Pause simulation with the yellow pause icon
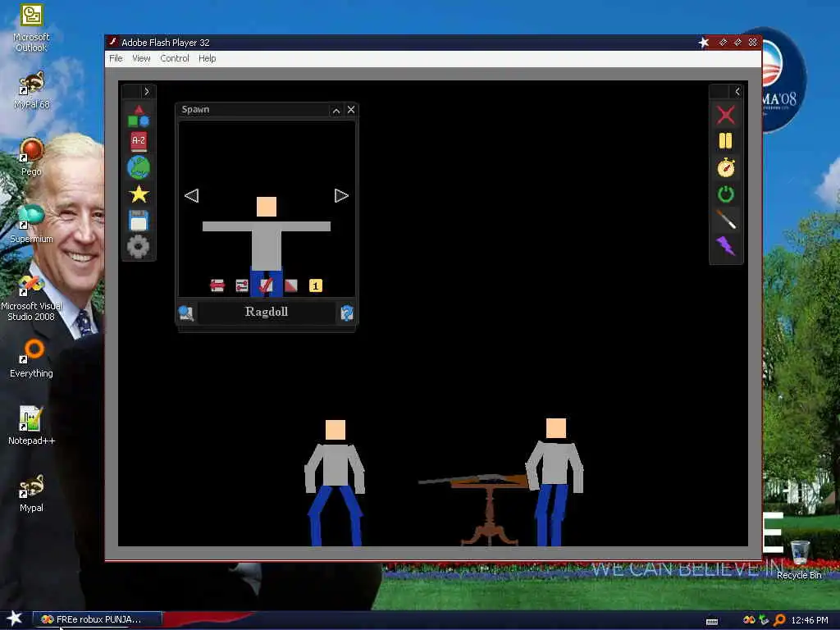840x630 pixels. pyautogui.click(x=725, y=141)
